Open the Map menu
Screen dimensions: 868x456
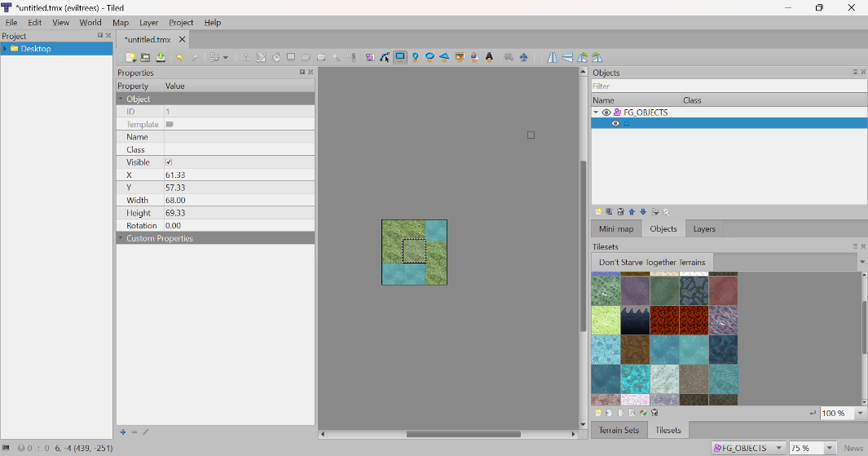[120, 23]
